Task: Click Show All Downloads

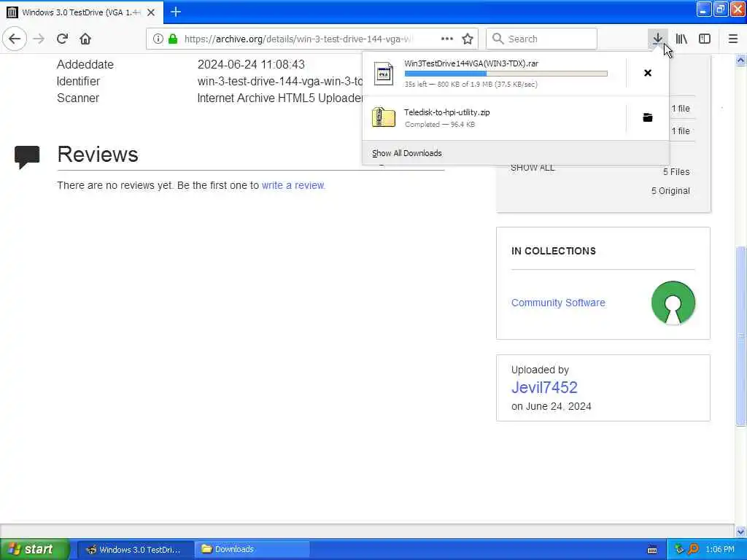Action: (407, 153)
